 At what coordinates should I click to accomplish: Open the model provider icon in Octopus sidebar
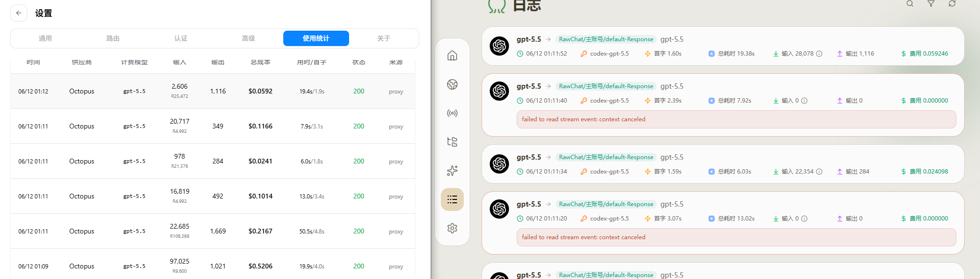click(452, 84)
